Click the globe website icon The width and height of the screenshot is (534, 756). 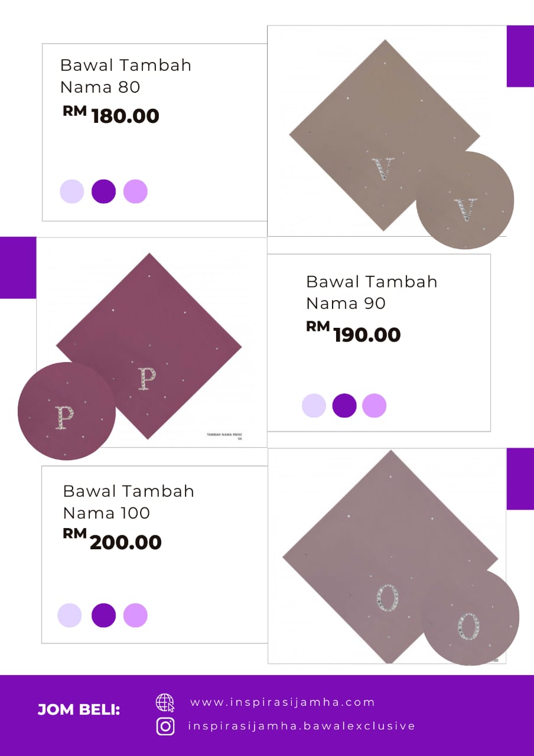[165, 703]
